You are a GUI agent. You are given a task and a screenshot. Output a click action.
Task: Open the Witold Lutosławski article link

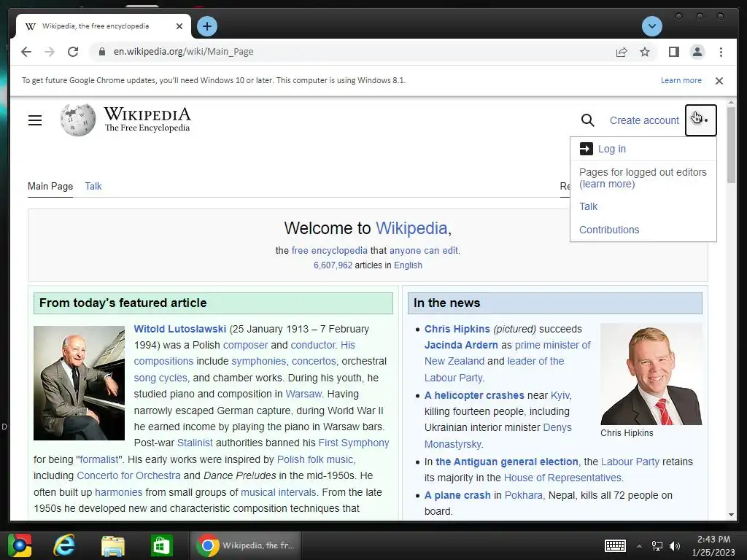pyautogui.click(x=179, y=329)
